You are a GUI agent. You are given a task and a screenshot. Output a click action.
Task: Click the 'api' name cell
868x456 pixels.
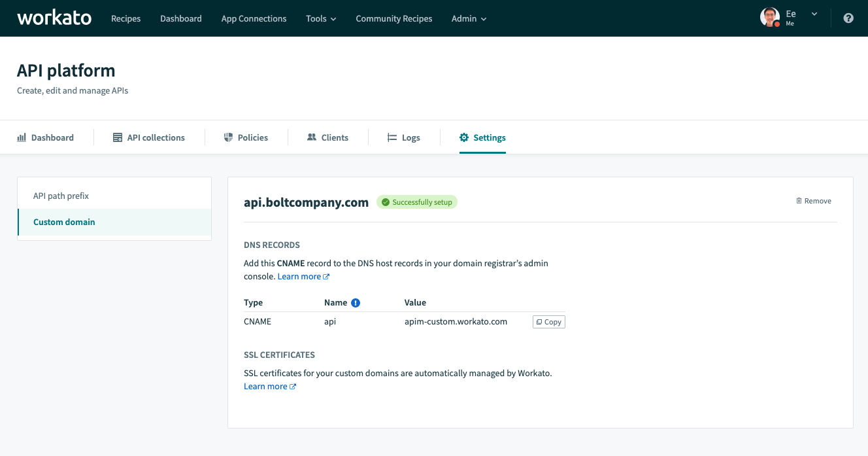(x=330, y=322)
